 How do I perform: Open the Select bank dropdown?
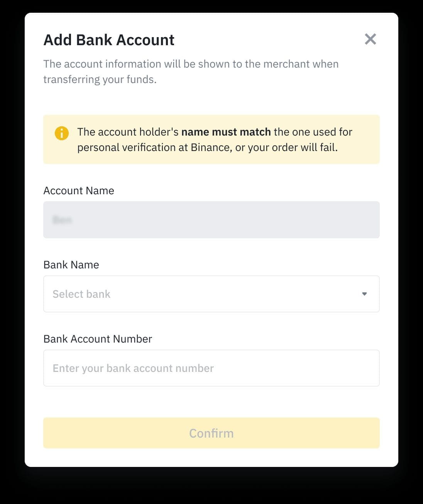[x=211, y=294]
